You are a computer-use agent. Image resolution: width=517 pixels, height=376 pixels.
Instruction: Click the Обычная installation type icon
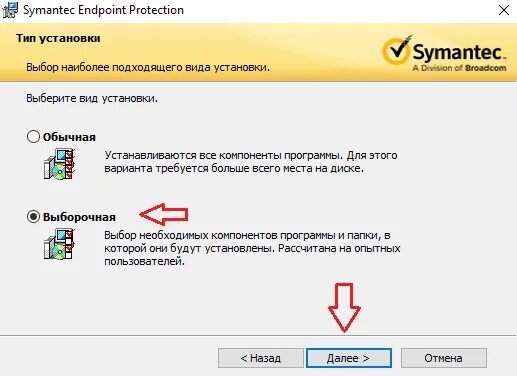pos(59,164)
